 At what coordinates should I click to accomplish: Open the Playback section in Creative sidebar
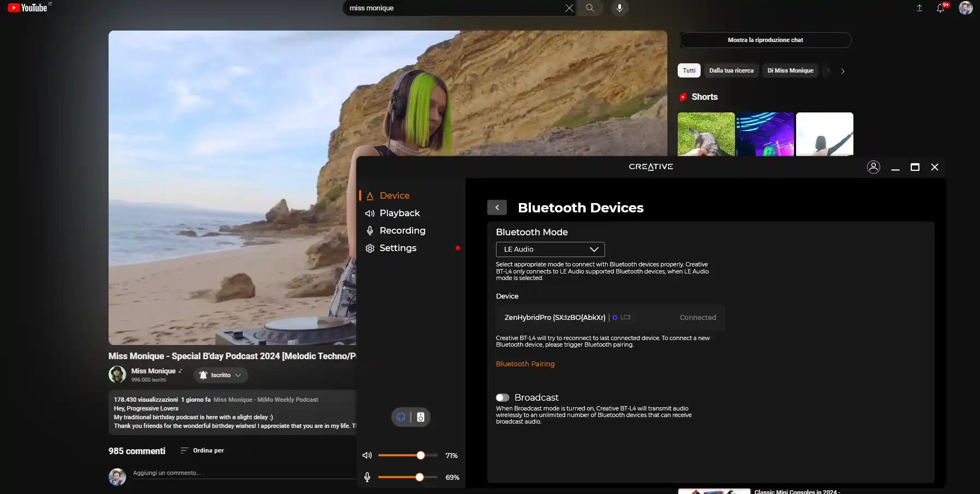[399, 213]
